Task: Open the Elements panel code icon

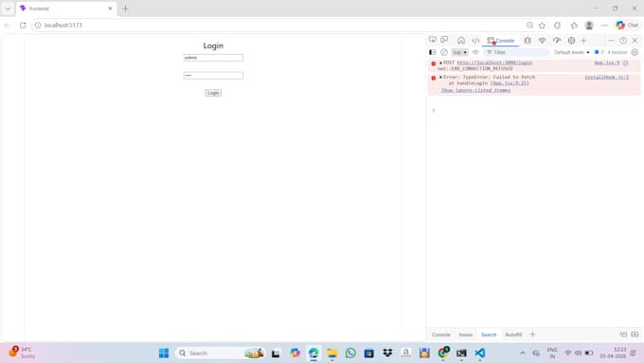Action: [x=475, y=41]
